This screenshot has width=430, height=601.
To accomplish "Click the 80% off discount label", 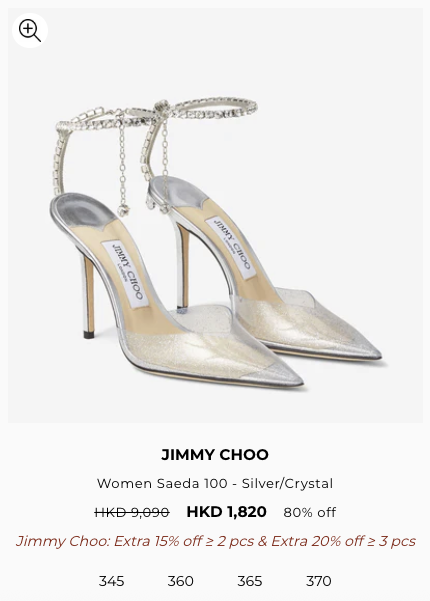I will [x=310, y=512].
